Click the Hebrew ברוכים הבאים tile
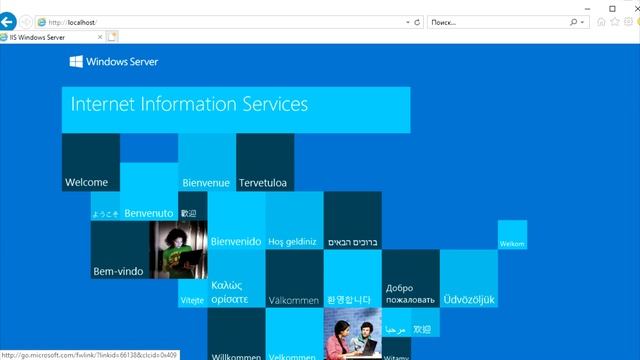The image size is (640, 360). pos(353,221)
